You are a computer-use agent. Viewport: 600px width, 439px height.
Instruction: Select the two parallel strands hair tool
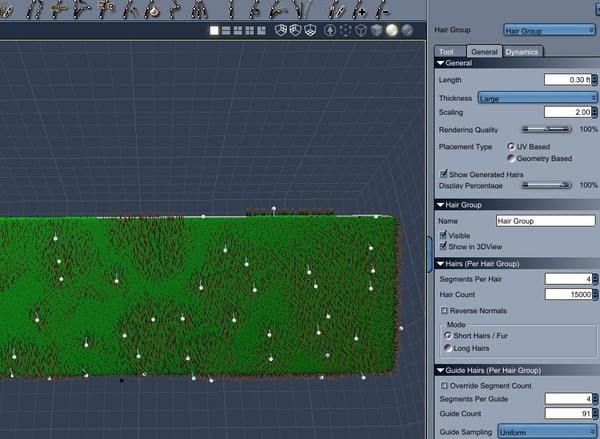(33, 9)
